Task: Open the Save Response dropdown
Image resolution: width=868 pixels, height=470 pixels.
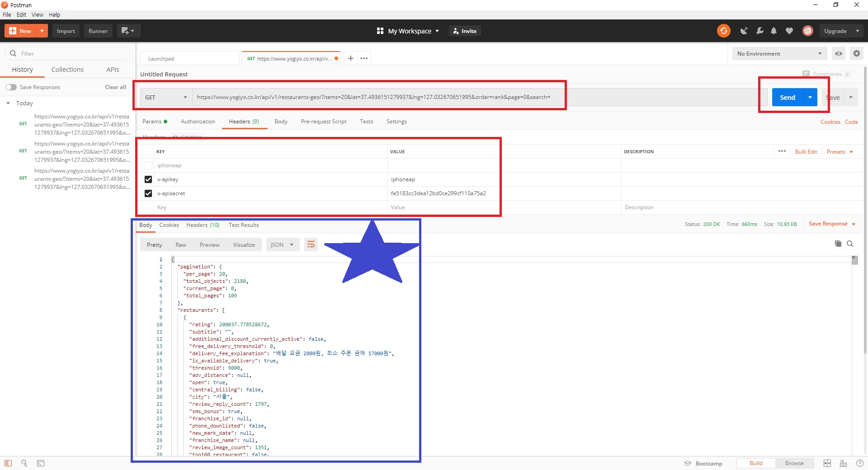Action: (832, 224)
